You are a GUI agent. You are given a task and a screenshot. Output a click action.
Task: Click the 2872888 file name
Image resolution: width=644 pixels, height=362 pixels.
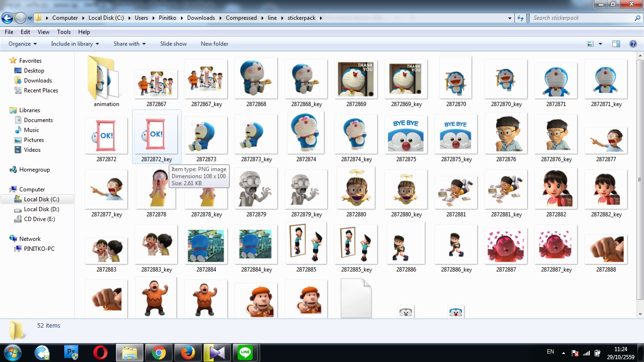tap(606, 270)
